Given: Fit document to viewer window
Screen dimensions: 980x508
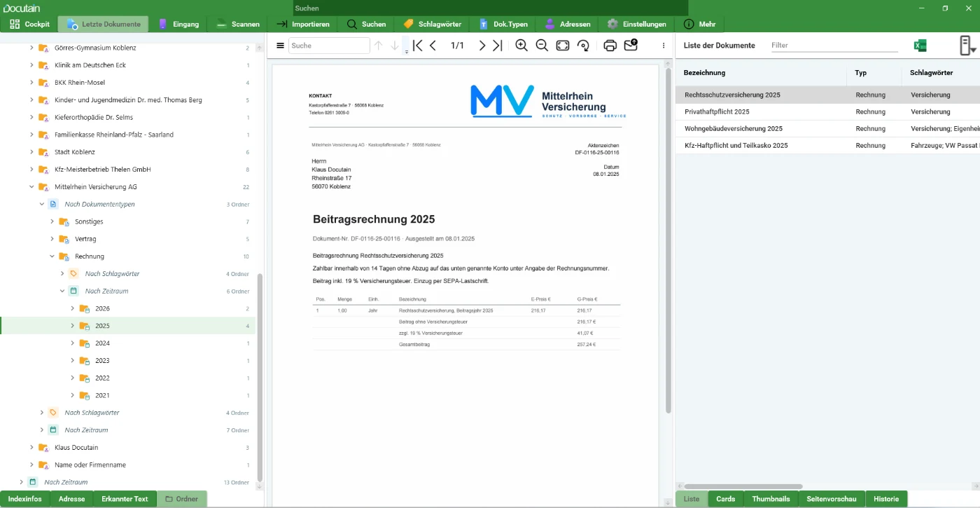Looking at the screenshot, I should coord(563,46).
